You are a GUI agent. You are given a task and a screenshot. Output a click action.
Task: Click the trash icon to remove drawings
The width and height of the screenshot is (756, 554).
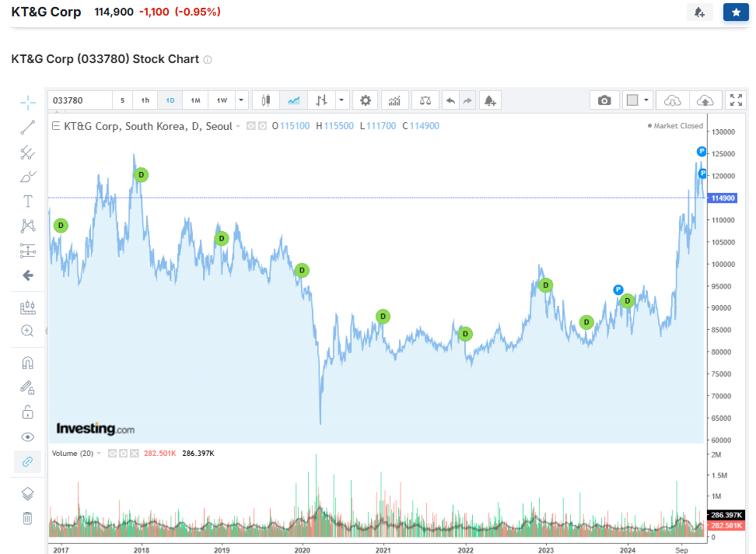(28, 518)
